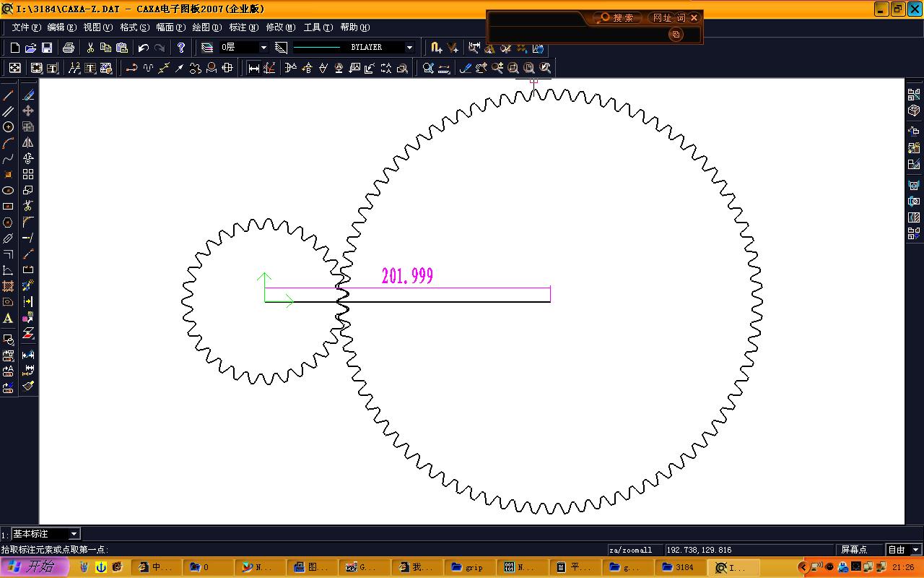The image size is (924, 578).
Task: Select the Circle drawing tool
Action: click(x=8, y=126)
